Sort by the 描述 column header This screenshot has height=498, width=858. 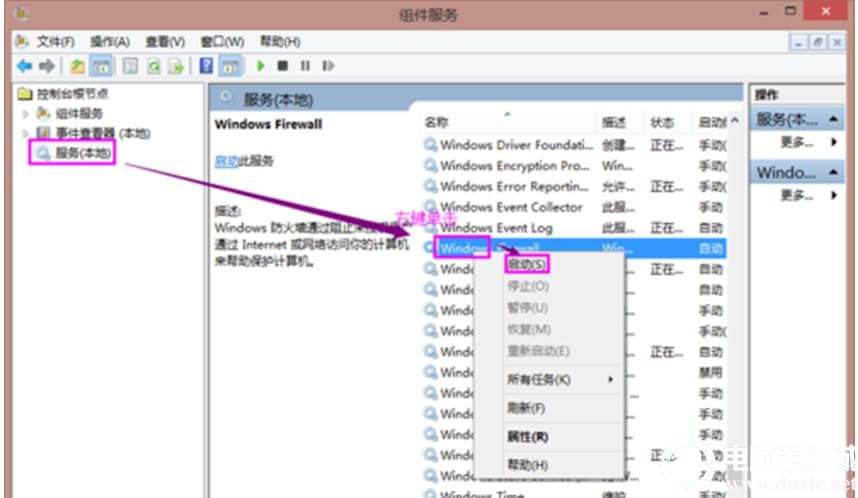[x=613, y=123]
